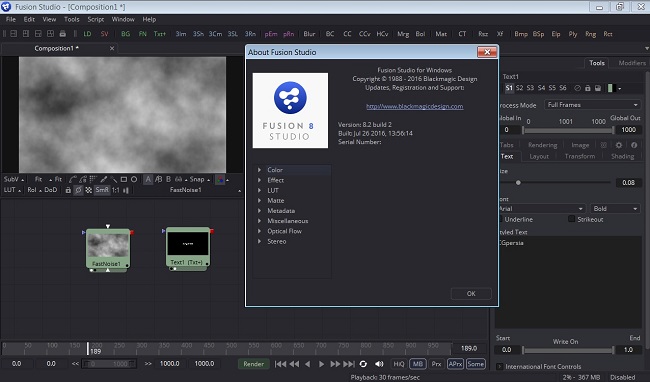Click the print icon in the toolbar

[63, 34]
